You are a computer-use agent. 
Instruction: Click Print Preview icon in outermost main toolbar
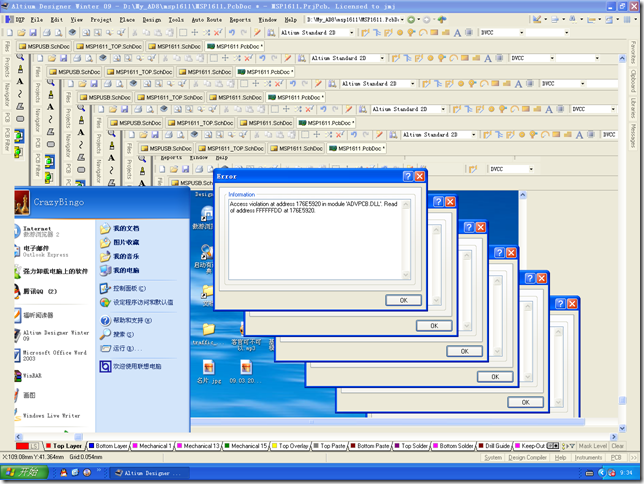pos(59,32)
